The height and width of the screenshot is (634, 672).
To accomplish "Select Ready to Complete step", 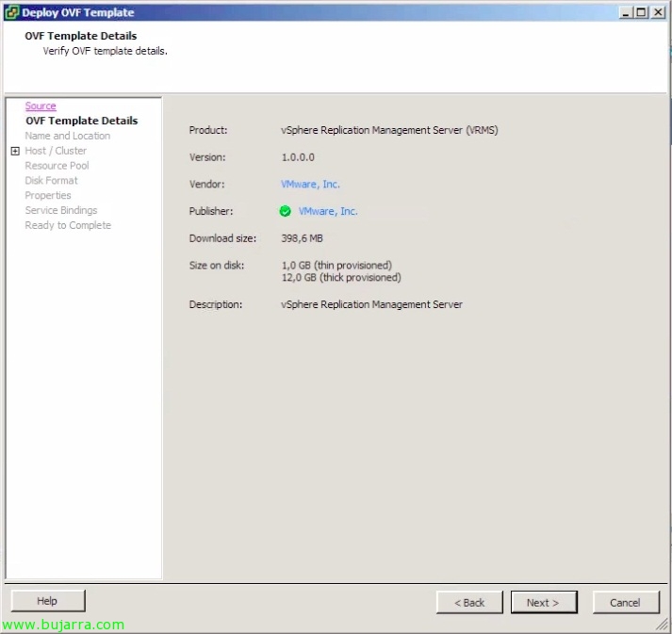I will coord(68,225).
